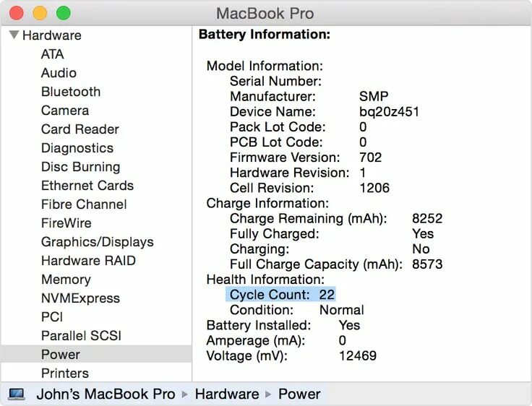The image size is (532, 406).
Task: Open Ethernet Cards section
Action: [x=87, y=186]
